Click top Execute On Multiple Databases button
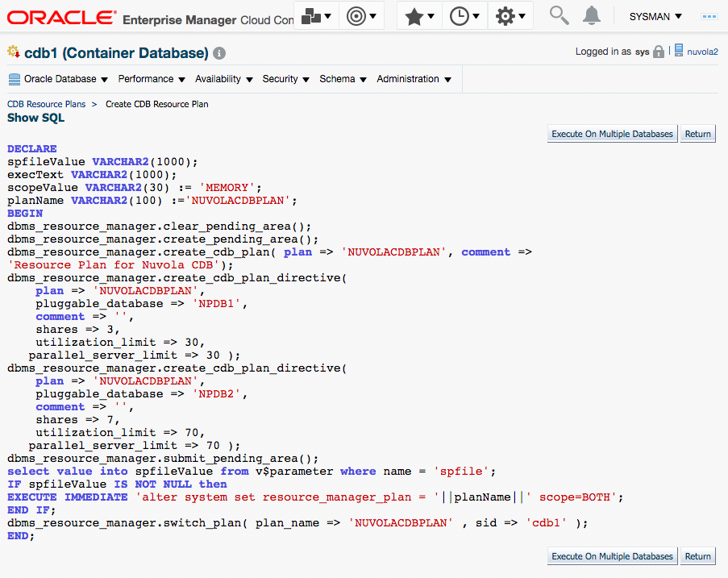This screenshot has height=578, width=728. pos(612,134)
